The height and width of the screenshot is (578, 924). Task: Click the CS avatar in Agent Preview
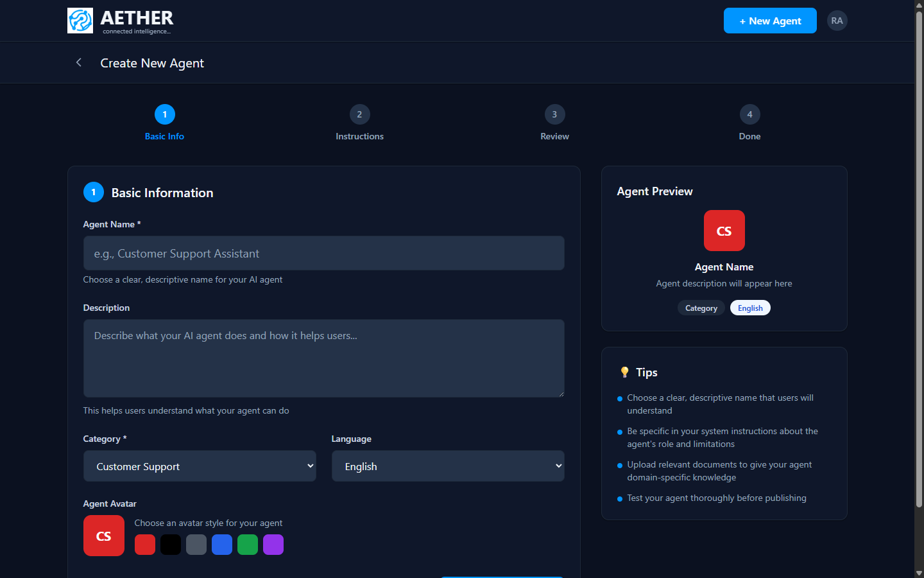click(724, 231)
